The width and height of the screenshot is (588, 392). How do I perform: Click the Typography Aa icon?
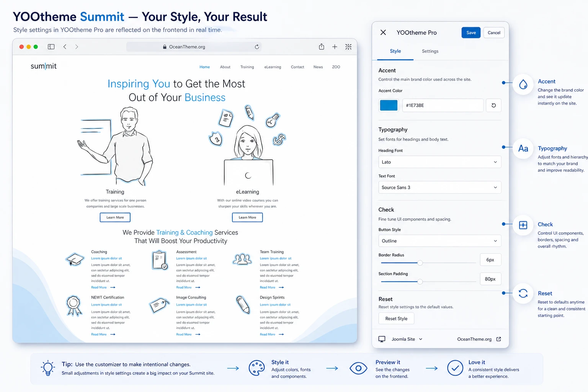(523, 149)
